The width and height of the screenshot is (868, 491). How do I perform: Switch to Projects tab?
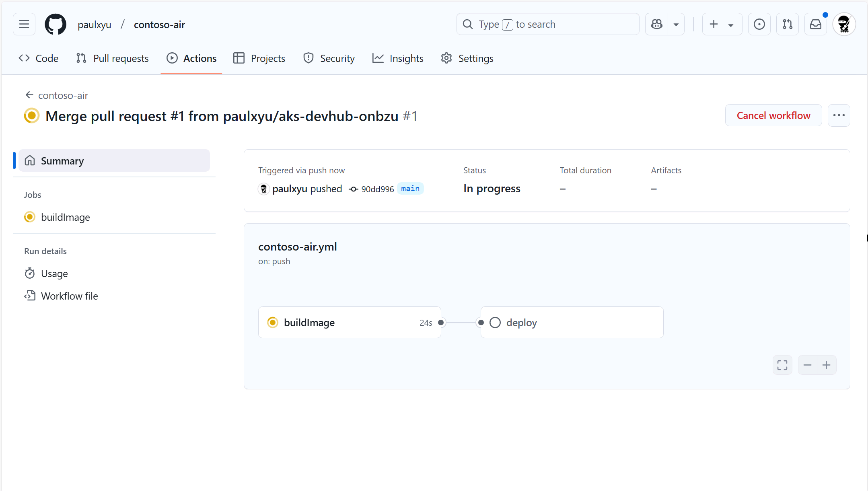(x=259, y=58)
